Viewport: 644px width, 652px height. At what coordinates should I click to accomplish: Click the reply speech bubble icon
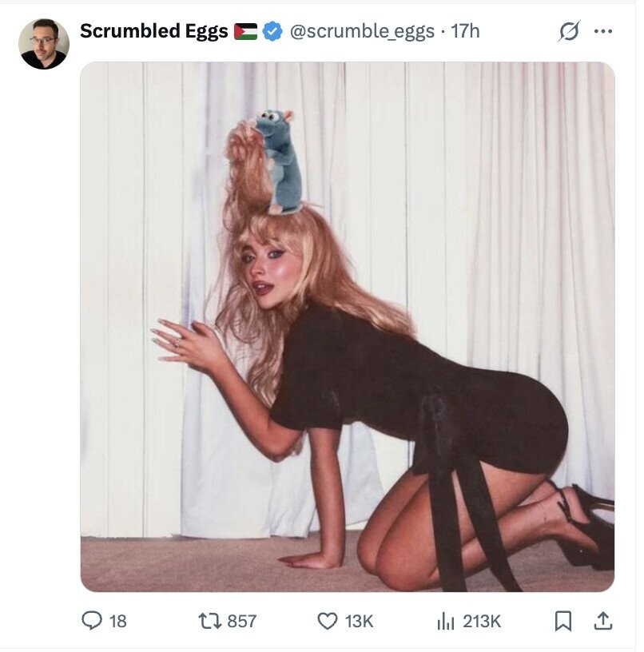[91, 621]
